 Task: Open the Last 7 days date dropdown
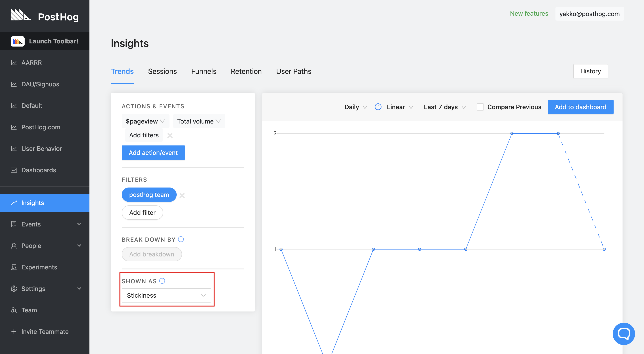(445, 107)
